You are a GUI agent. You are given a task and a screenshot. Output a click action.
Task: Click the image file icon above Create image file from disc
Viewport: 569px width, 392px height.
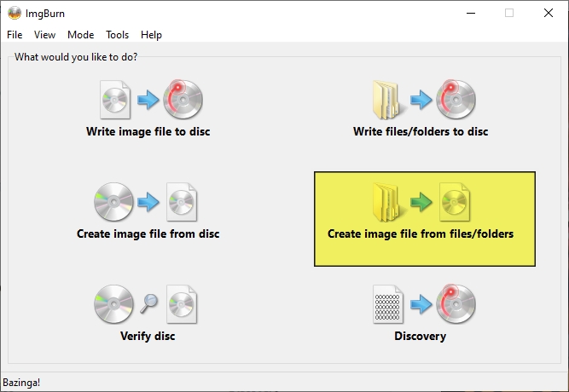[x=182, y=202]
